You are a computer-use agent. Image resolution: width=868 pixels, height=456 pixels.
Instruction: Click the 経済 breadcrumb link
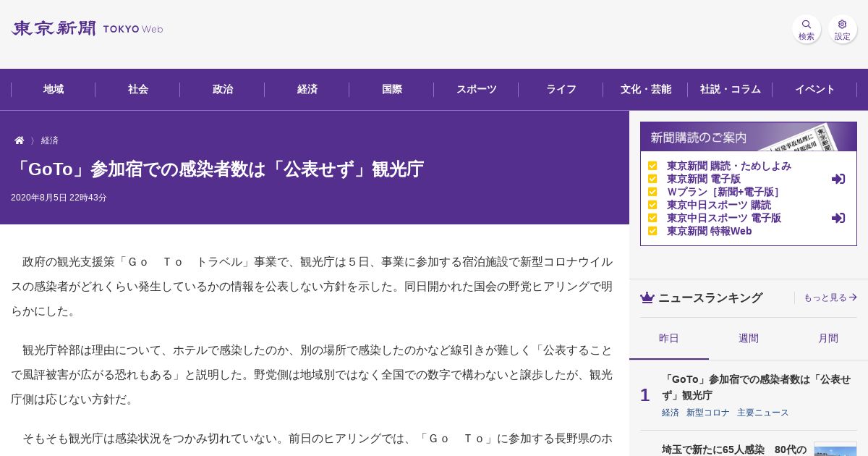click(50, 140)
